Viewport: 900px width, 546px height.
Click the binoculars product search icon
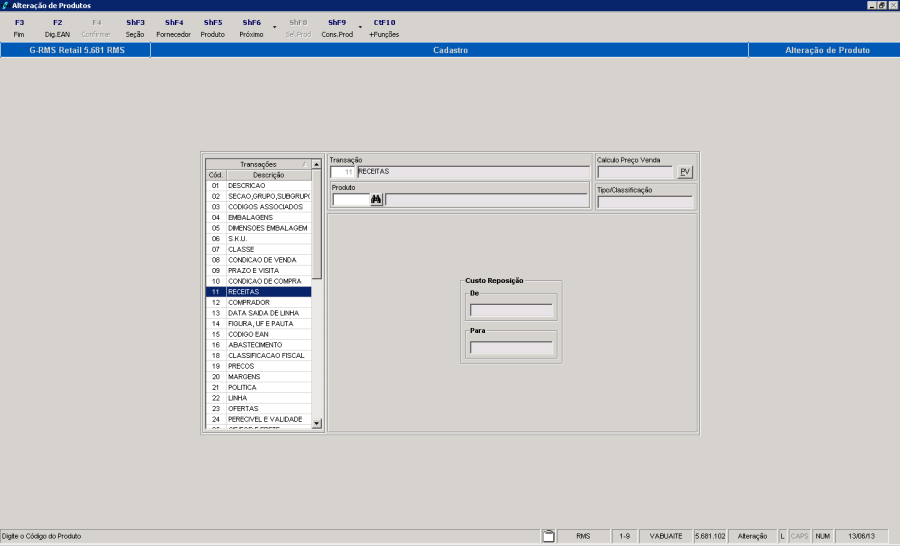click(377, 200)
